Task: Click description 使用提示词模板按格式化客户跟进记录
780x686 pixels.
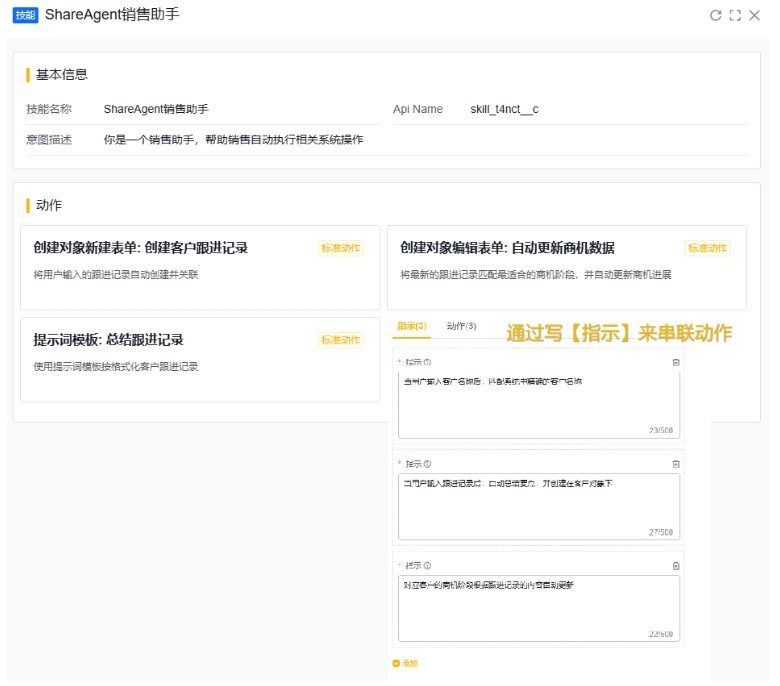Action: click(x=115, y=367)
